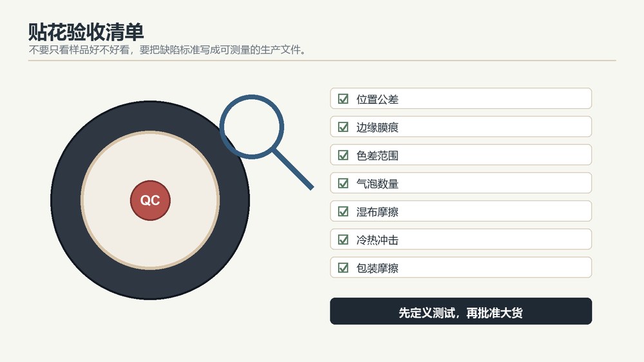Click the 位置公差 list item label
Viewport: 644px width, 362px height.
point(377,99)
